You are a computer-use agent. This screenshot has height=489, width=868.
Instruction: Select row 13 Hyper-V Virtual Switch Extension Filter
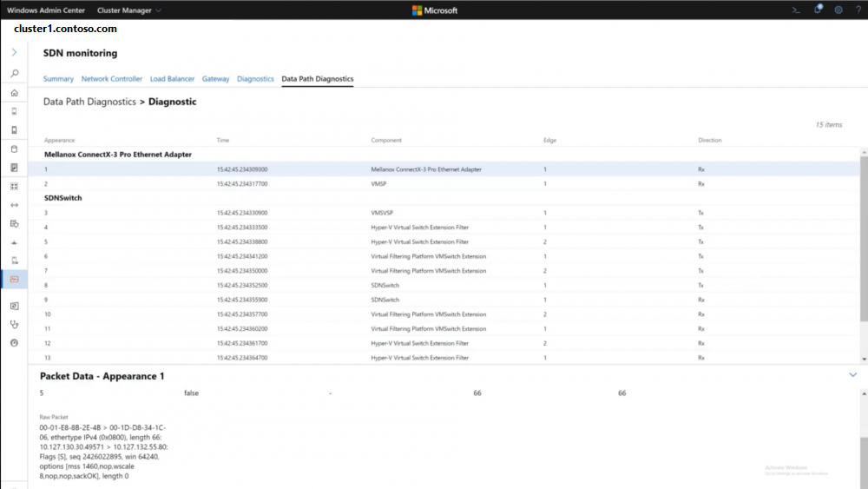click(444, 357)
